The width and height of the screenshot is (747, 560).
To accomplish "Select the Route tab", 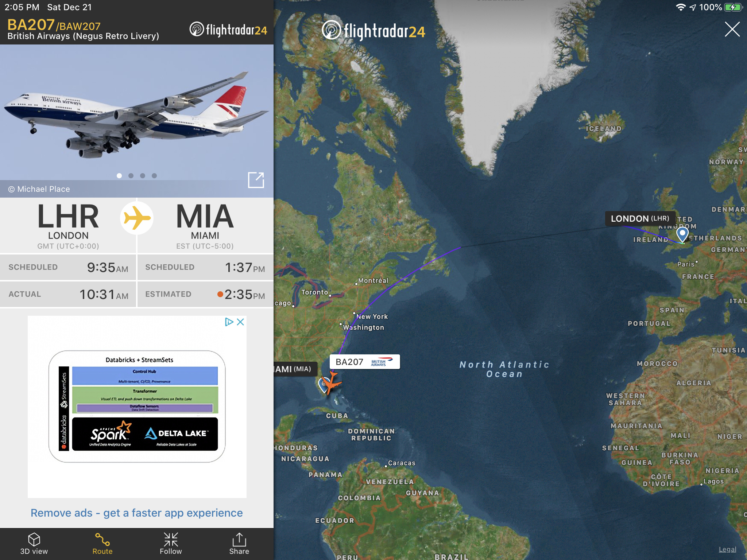I will coord(102,544).
